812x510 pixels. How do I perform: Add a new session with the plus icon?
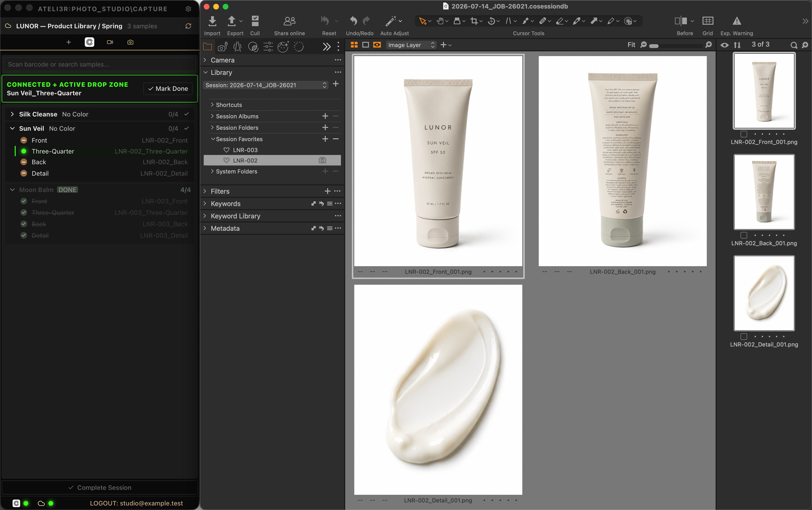pyautogui.click(x=335, y=84)
